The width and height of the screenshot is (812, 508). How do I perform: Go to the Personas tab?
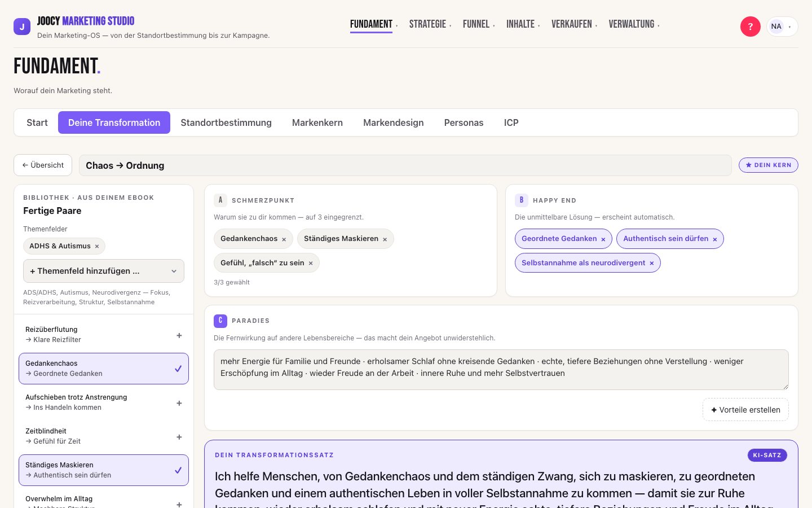pos(464,122)
